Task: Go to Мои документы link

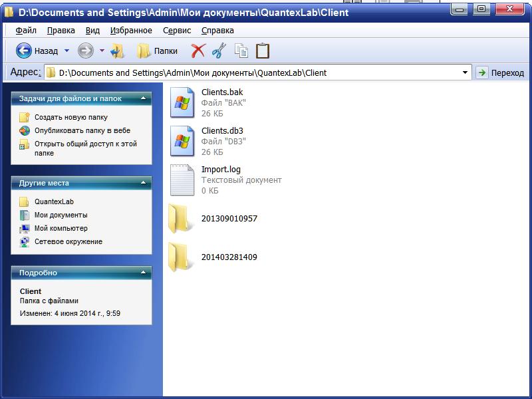Action: point(61,215)
